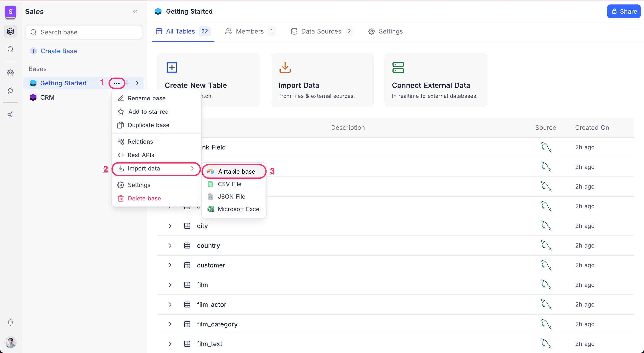Click the table grid icon for film_actor

tap(187, 305)
